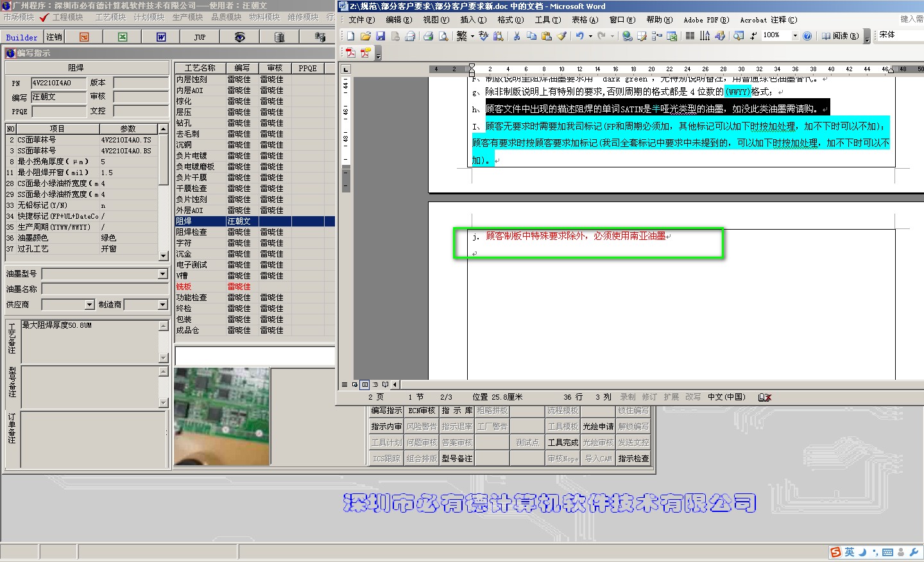The width and height of the screenshot is (924, 562).
Task: Expand Word standard toolbar options arrow
Action: [867, 37]
